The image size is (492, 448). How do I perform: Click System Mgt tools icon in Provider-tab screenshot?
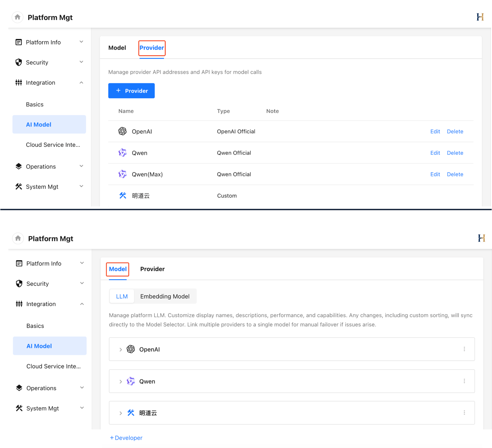(19, 186)
